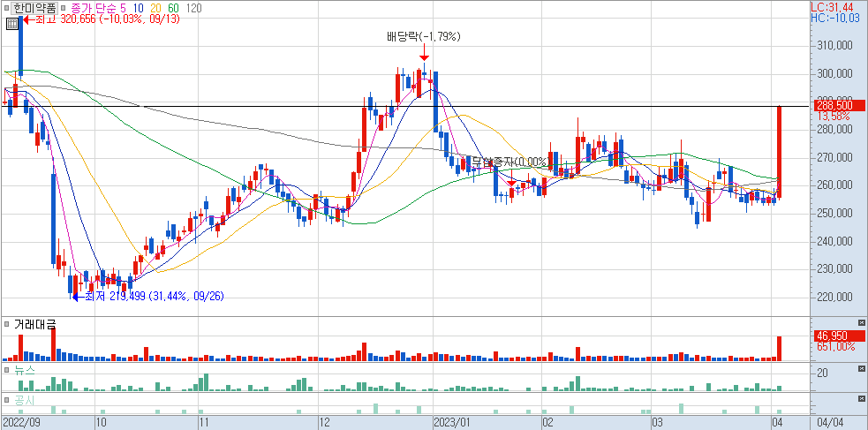Click the 04 month label on timeline
The width and height of the screenshot is (868, 430).
coord(777,423)
